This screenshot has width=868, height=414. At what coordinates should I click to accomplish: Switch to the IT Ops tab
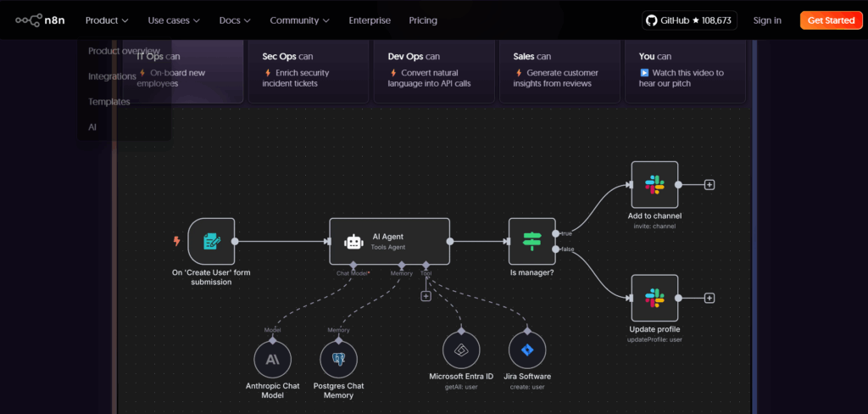tap(183, 71)
